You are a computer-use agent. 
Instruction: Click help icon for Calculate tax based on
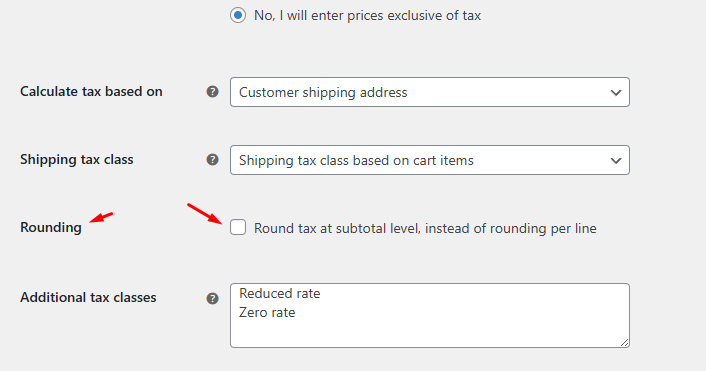[213, 92]
